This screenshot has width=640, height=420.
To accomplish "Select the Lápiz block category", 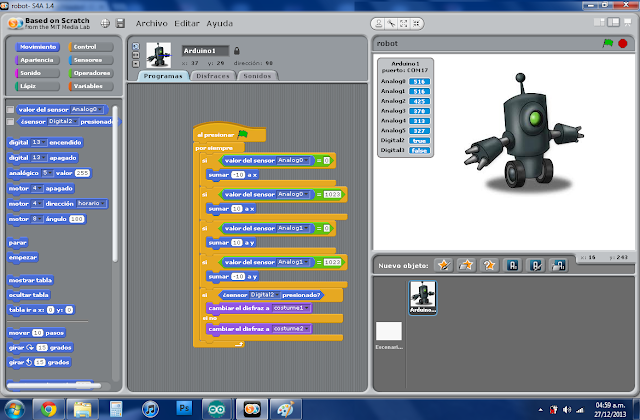I will coord(38,86).
